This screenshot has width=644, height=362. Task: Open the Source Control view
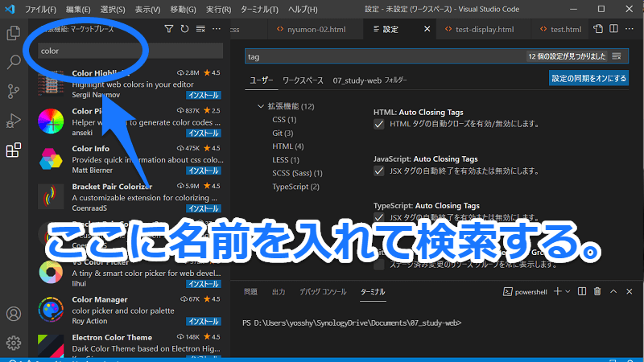pos(14,91)
